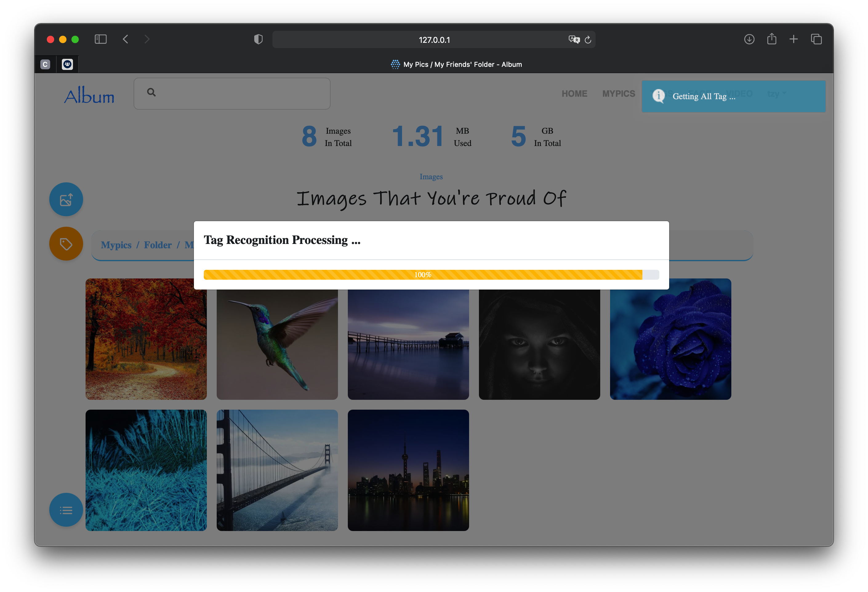
Task: Open the pier at dusk image
Action: (408, 345)
